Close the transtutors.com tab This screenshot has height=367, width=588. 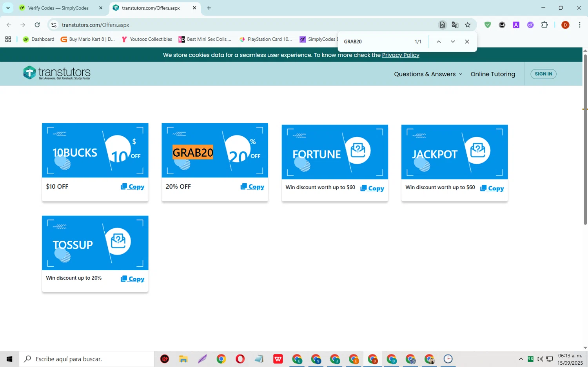click(x=194, y=8)
